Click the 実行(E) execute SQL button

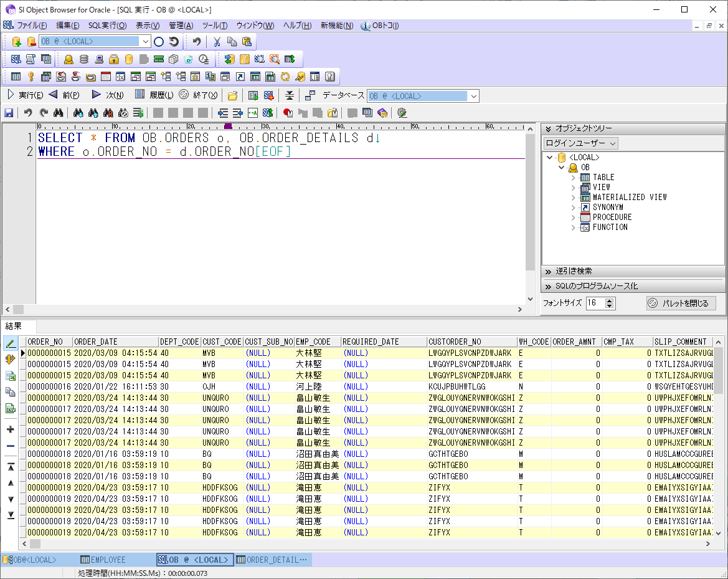tap(25, 95)
